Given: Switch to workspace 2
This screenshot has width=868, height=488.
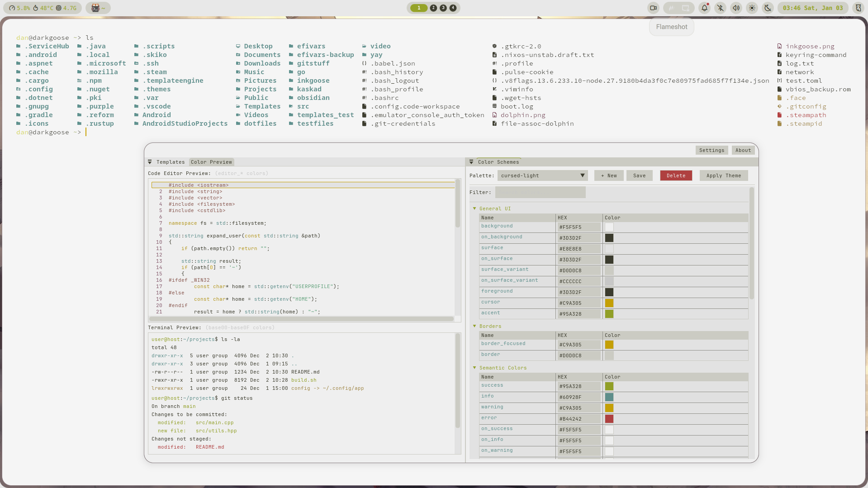Looking at the screenshot, I should (x=433, y=8).
